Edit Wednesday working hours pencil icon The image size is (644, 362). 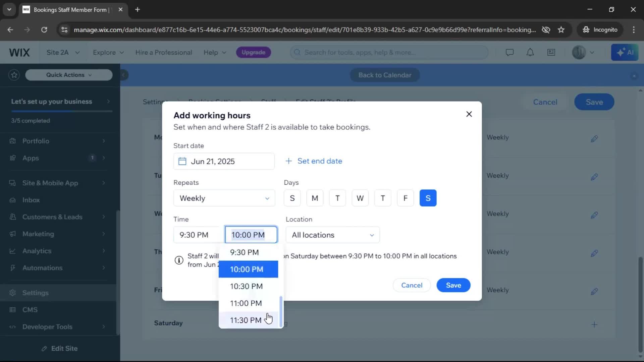(594, 215)
